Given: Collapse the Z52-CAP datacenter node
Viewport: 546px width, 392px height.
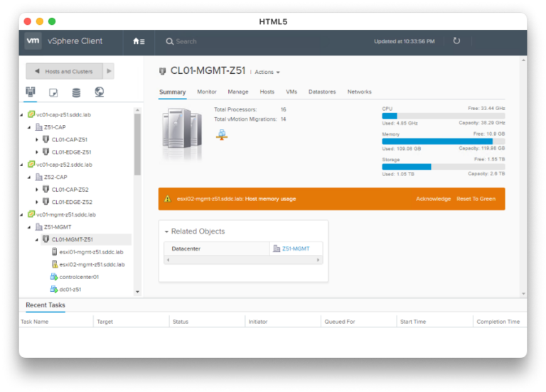Looking at the screenshot, I should pyautogui.click(x=29, y=178).
